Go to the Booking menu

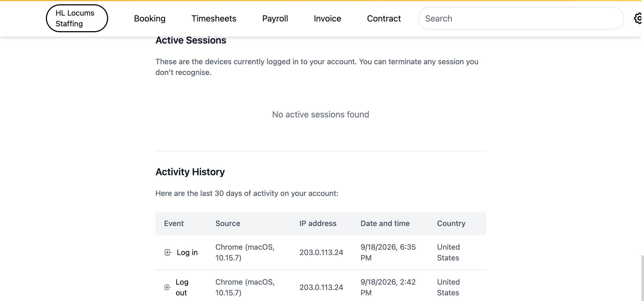[150, 18]
